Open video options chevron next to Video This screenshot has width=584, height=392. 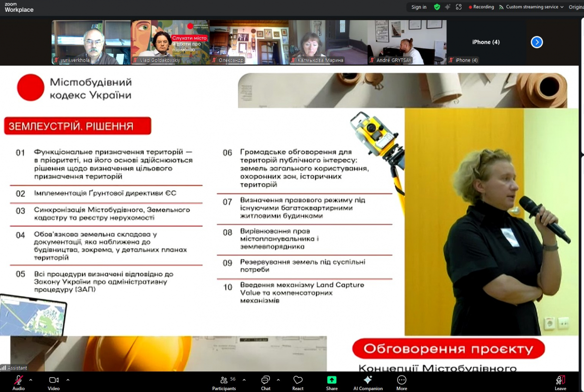[x=67, y=379]
